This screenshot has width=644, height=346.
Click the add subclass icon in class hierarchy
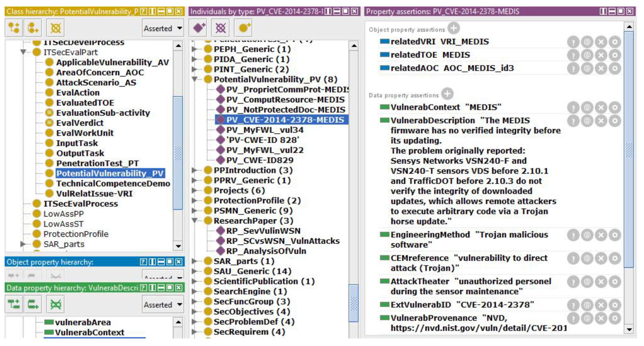(x=14, y=28)
